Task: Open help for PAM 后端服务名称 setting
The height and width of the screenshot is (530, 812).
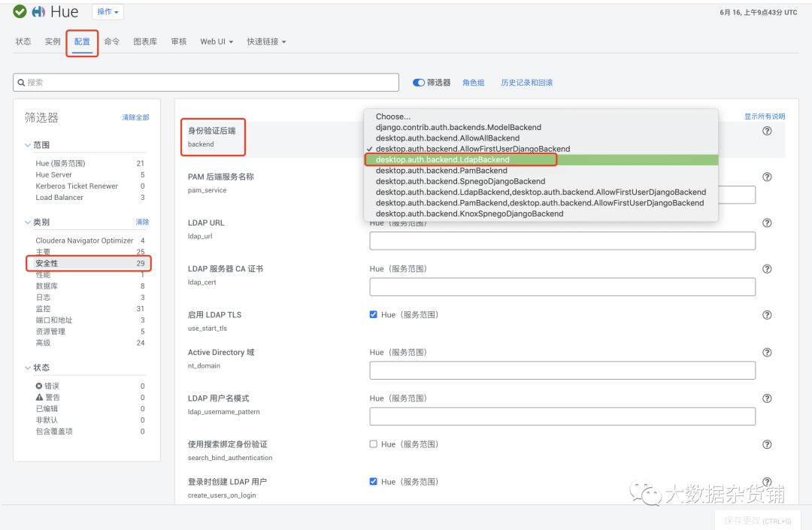Action: [767, 177]
